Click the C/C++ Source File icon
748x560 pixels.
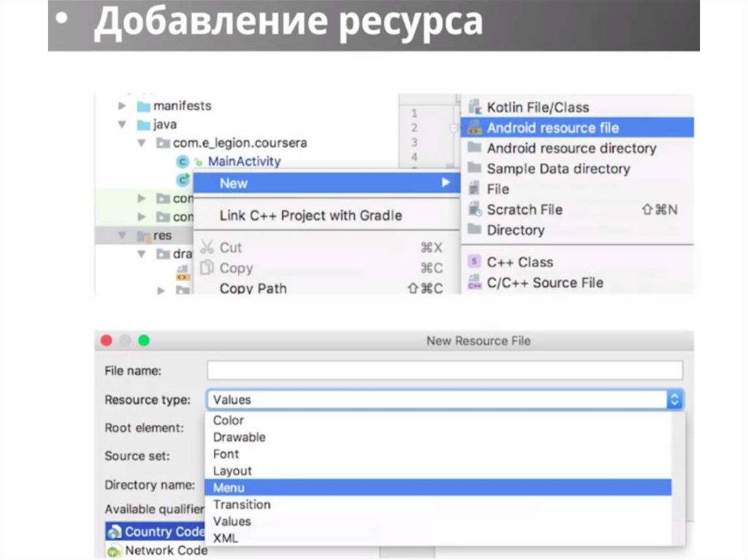click(x=476, y=283)
